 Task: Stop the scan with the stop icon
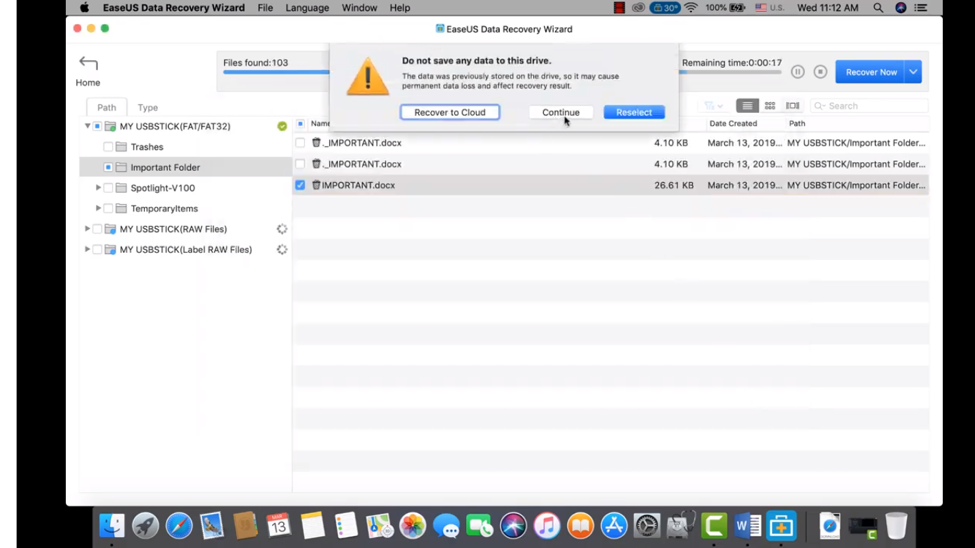[x=820, y=72]
